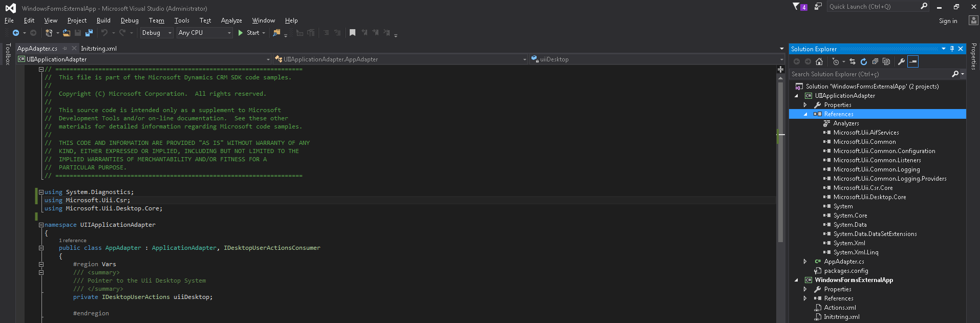Viewport: 980px width, 323px height.
Task: Refresh the Solution Explorer tree
Action: click(x=864, y=62)
